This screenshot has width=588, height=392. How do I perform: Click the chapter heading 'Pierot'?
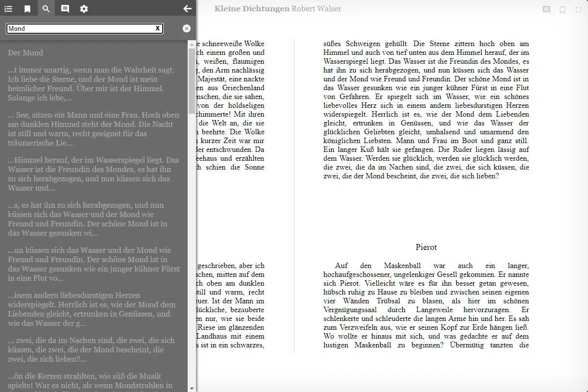(426, 247)
